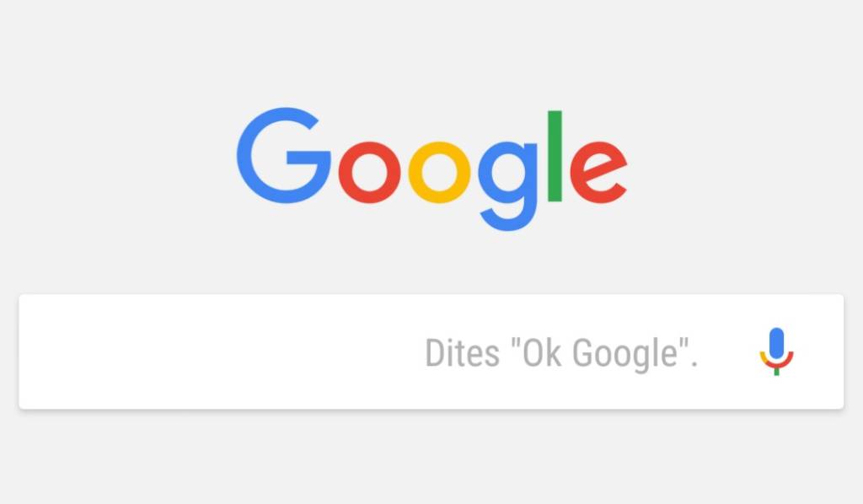Click the Google logo
This screenshot has width=863, height=504.
coord(432,169)
